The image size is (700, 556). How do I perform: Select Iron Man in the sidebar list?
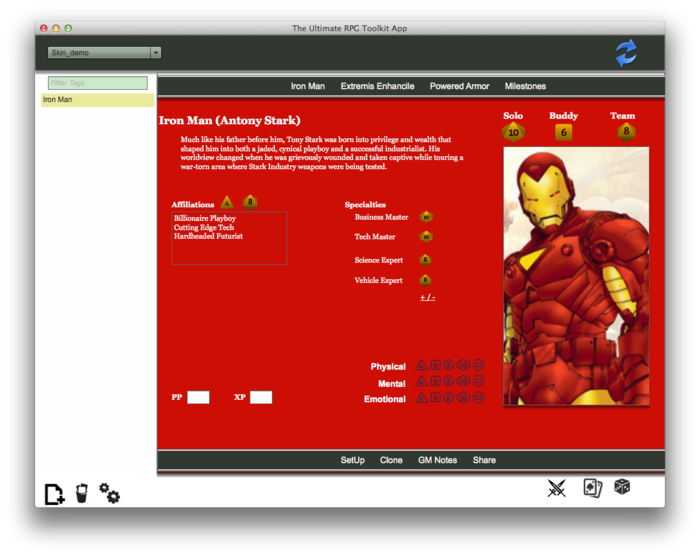[x=98, y=100]
